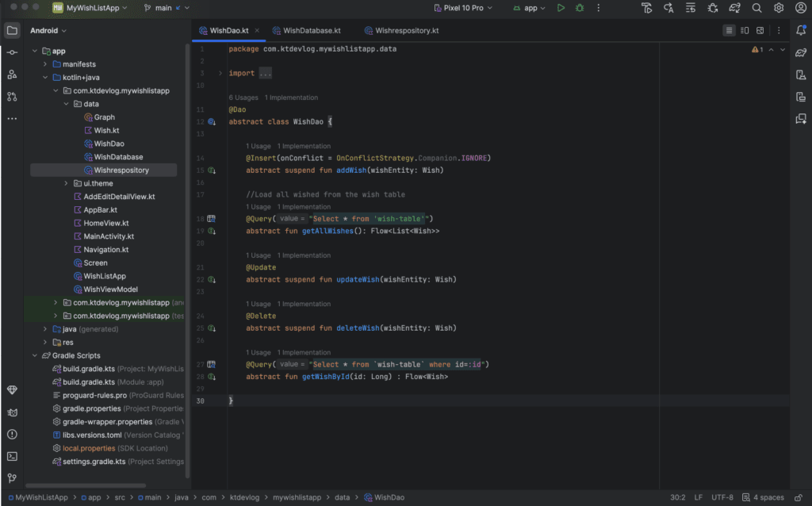812x506 pixels.
Task: Select MainActivity.kt in project tree
Action: click(108, 236)
